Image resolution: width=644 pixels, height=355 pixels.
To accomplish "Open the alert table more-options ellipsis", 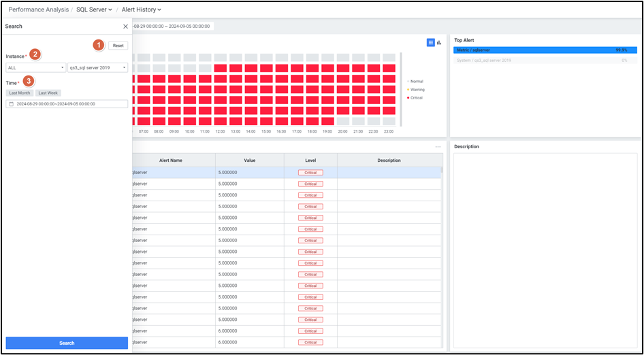I will pyautogui.click(x=438, y=147).
